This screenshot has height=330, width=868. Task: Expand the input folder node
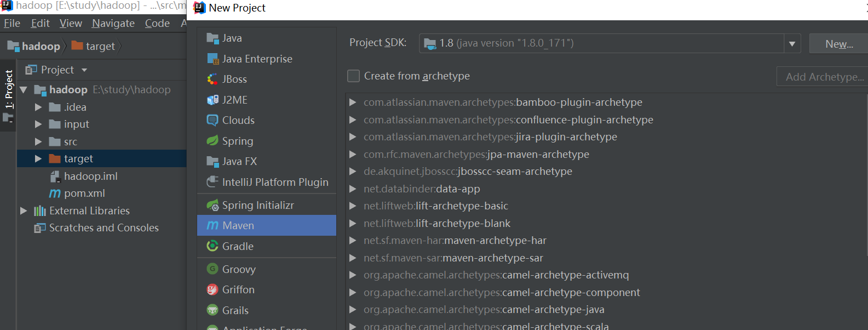click(38, 124)
